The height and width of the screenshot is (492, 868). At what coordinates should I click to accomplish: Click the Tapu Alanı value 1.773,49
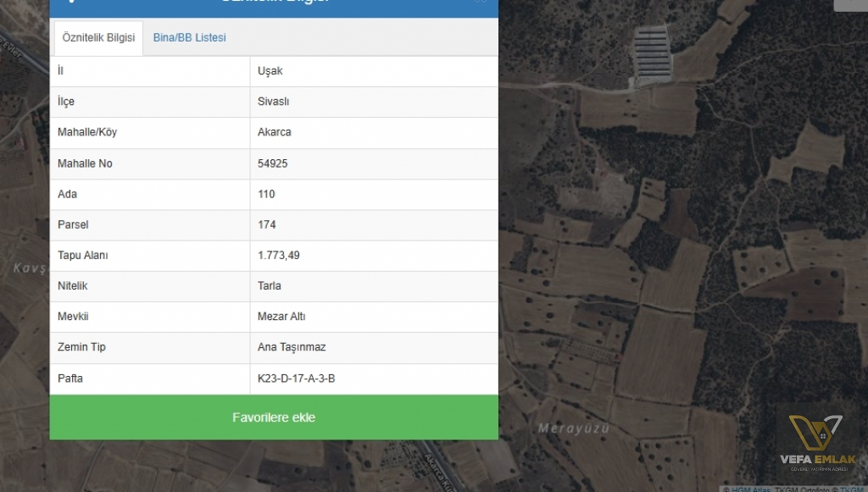pyautogui.click(x=278, y=255)
